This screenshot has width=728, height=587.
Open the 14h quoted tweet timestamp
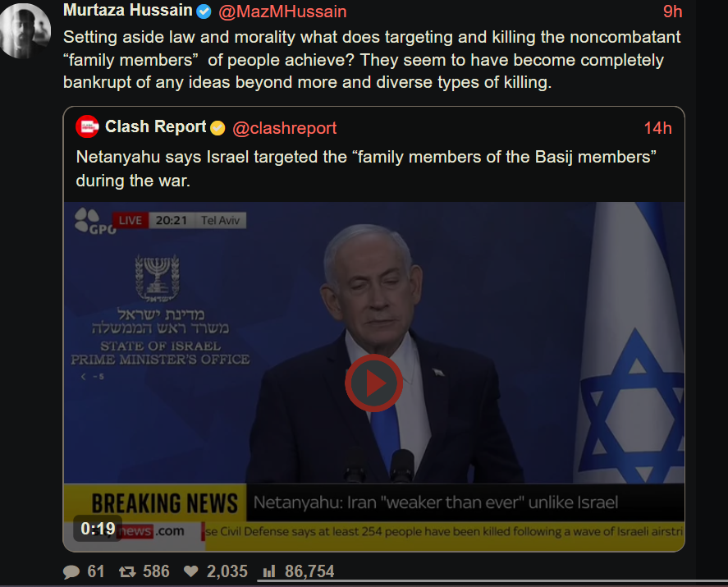coord(658,128)
